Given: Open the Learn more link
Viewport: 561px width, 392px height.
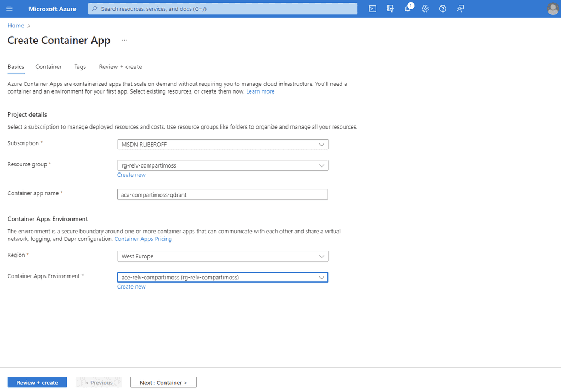Looking at the screenshot, I should pos(260,91).
